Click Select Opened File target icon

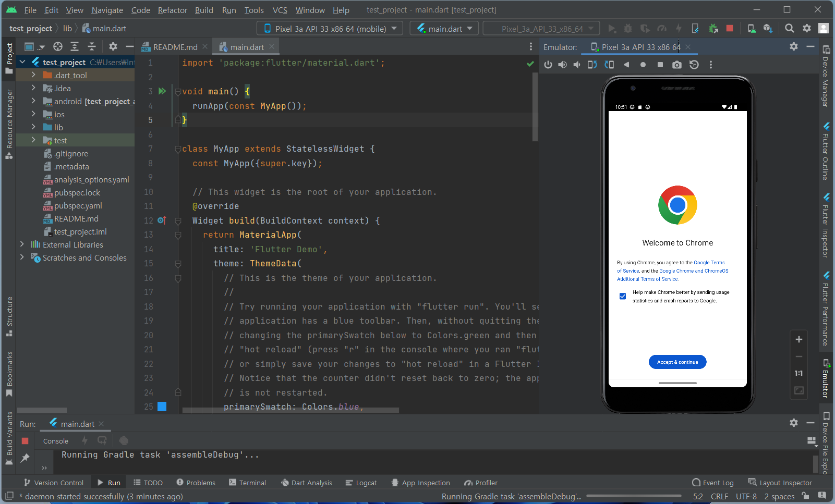tap(58, 46)
